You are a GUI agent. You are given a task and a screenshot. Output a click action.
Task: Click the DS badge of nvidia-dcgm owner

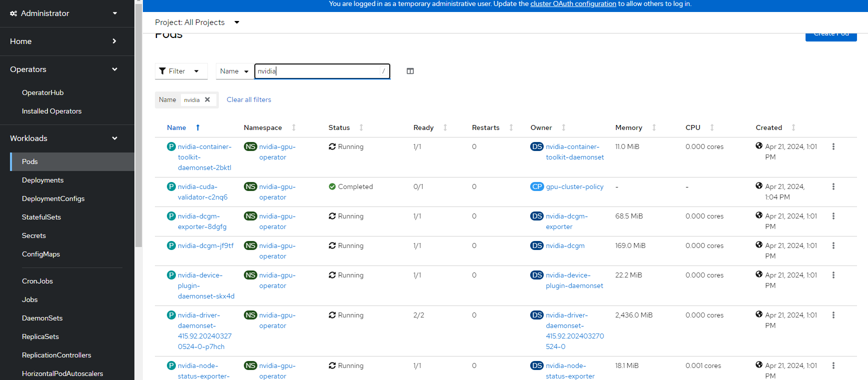point(537,245)
